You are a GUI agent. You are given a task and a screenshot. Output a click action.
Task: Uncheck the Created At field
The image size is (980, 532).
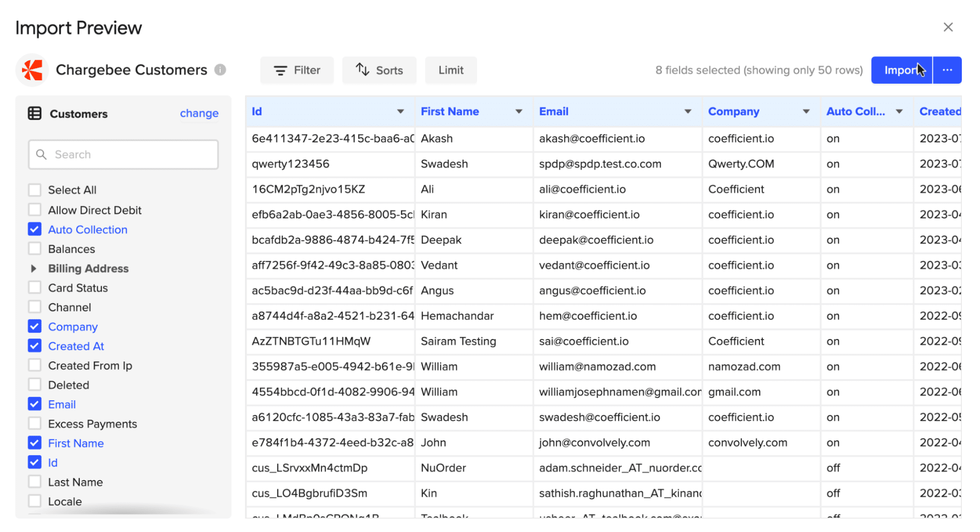pos(35,346)
